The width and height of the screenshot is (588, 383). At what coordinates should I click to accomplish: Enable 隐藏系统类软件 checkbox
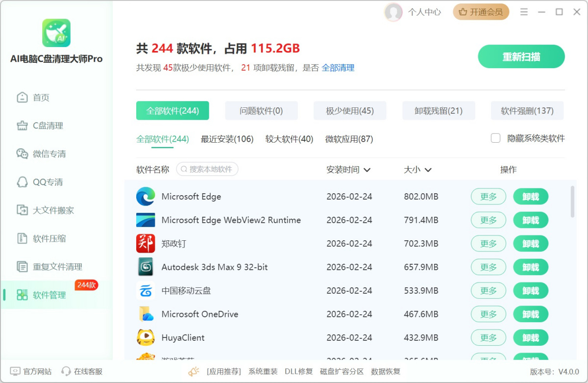point(495,138)
